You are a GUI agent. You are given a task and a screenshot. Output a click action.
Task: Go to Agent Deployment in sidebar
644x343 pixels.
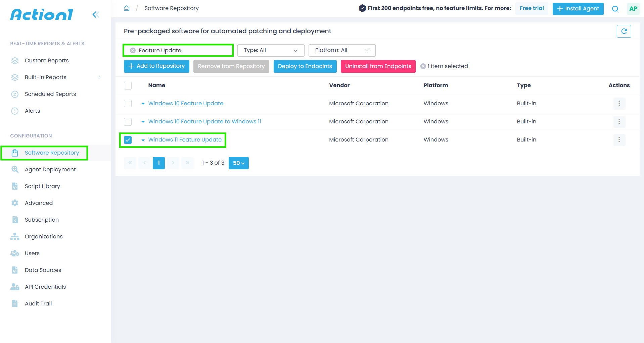coord(50,169)
